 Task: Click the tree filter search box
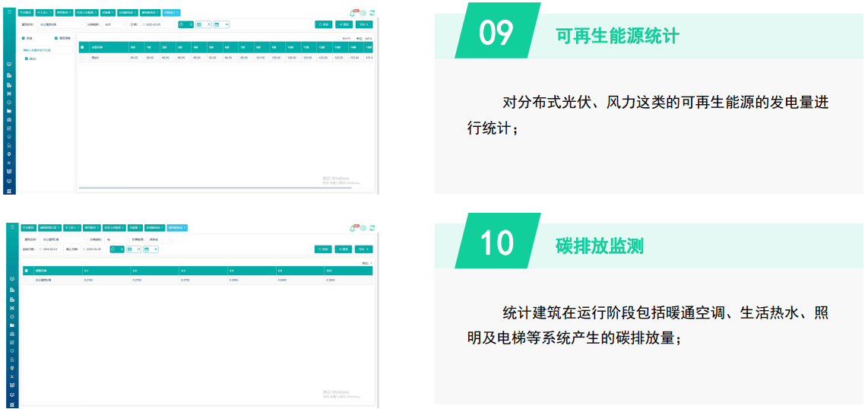46,50
